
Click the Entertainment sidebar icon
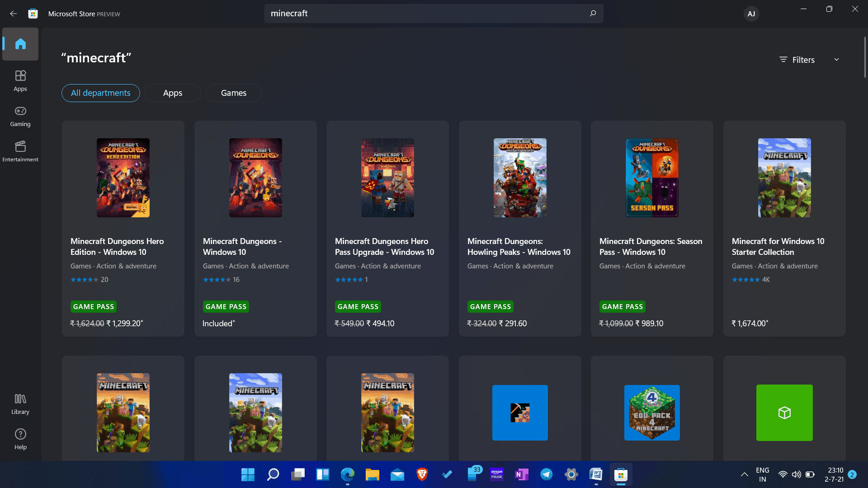(x=20, y=151)
